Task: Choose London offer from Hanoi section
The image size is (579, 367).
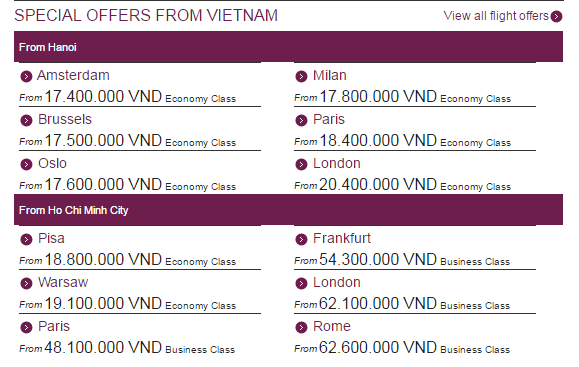Action: click(337, 163)
